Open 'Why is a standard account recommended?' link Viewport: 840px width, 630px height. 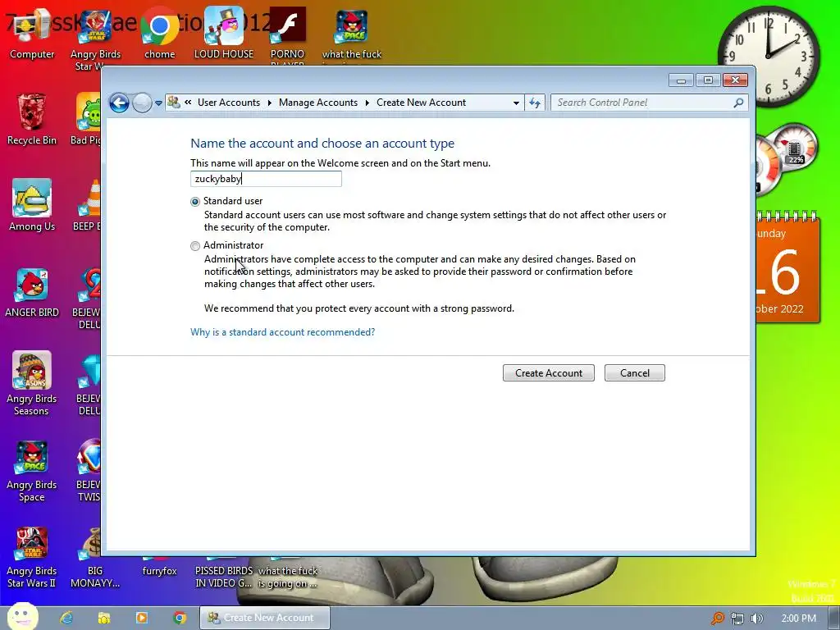(x=283, y=332)
